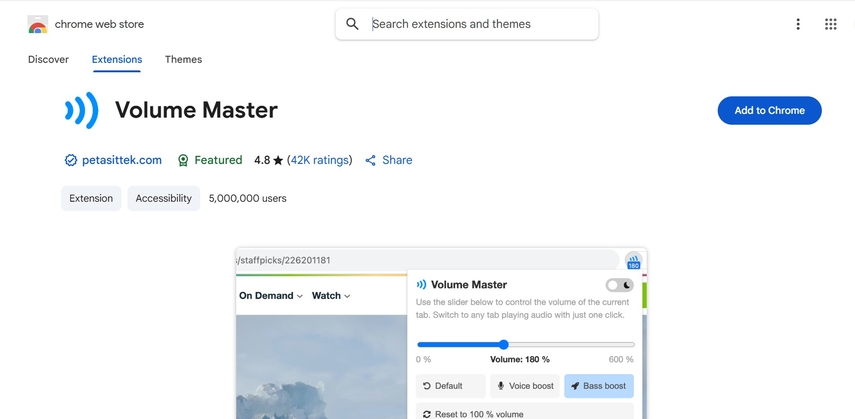Expand the Watch dropdown

331,296
